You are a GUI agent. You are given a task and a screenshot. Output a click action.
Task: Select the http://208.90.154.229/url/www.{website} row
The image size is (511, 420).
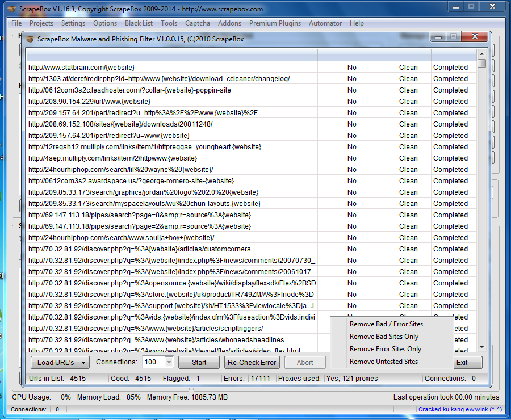pyautogui.click(x=252, y=102)
